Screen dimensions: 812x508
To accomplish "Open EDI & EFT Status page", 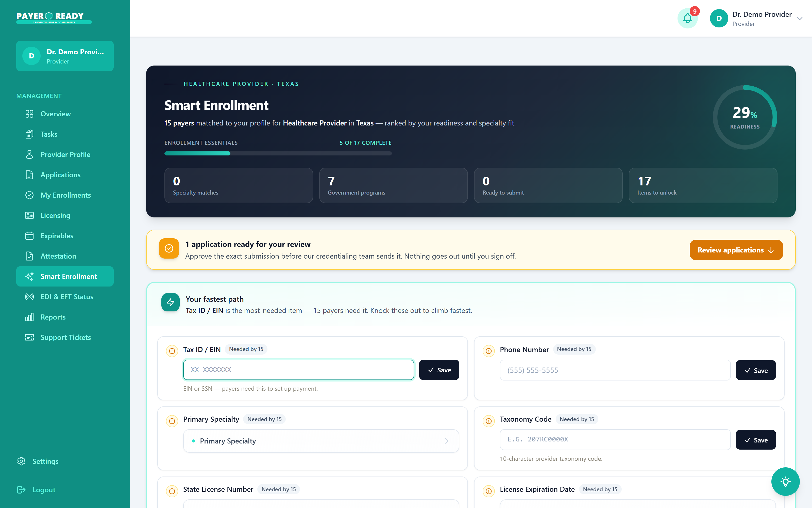I will [x=65, y=297].
